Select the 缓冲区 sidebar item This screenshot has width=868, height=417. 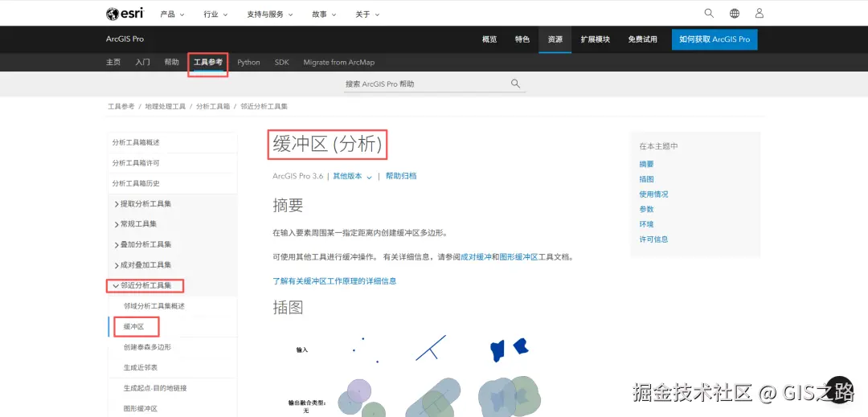(x=134, y=326)
